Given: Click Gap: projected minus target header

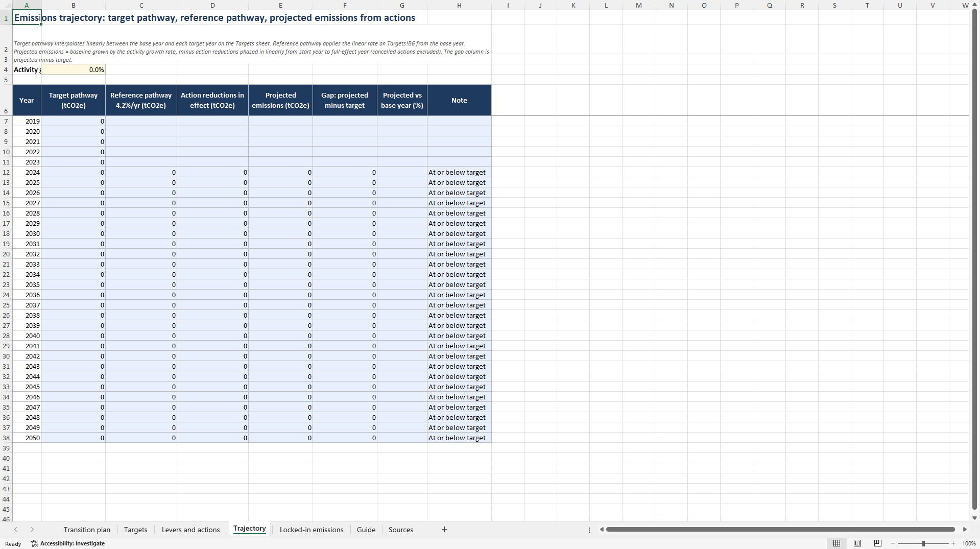Looking at the screenshot, I should [345, 100].
